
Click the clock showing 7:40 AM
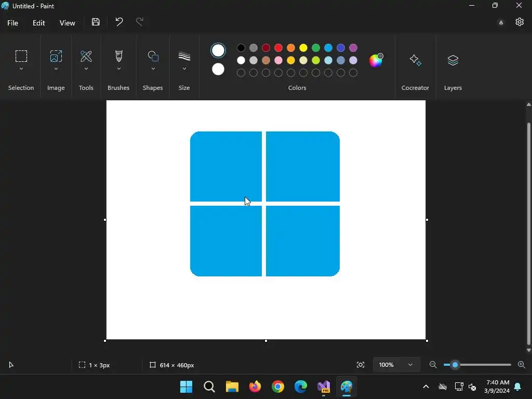point(497,383)
